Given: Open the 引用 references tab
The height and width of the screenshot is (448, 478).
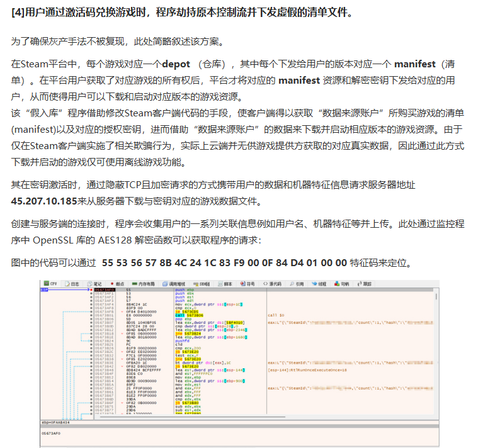Looking at the screenshot, I should 297,284.
